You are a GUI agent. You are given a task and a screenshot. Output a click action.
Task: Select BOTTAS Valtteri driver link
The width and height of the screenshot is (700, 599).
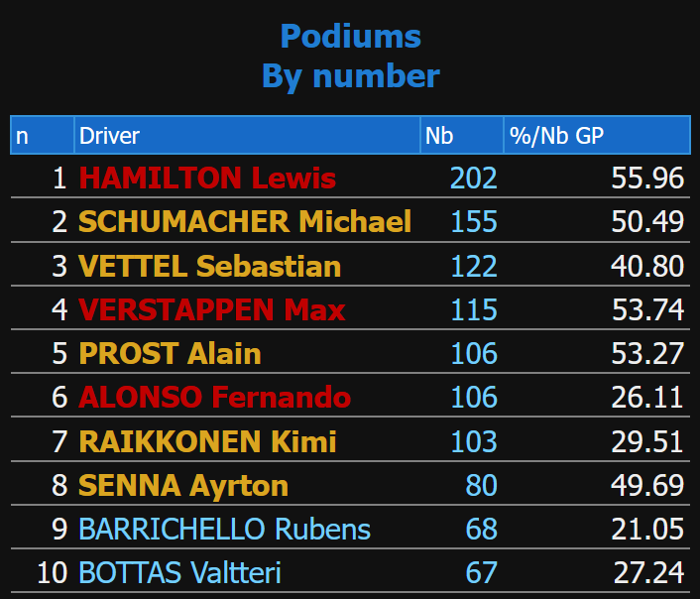[x=179, y=573]
